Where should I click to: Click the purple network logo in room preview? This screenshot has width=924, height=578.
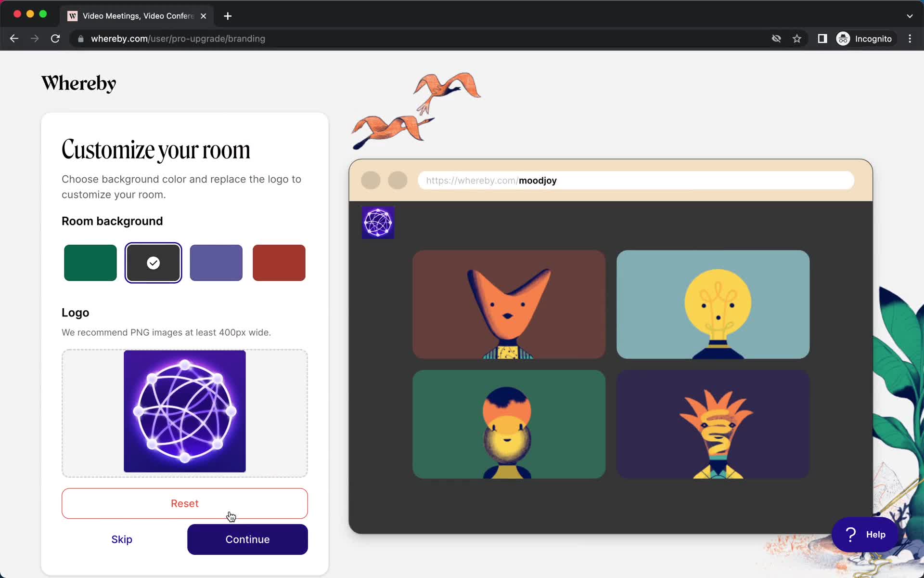click(x=378, y=223)
